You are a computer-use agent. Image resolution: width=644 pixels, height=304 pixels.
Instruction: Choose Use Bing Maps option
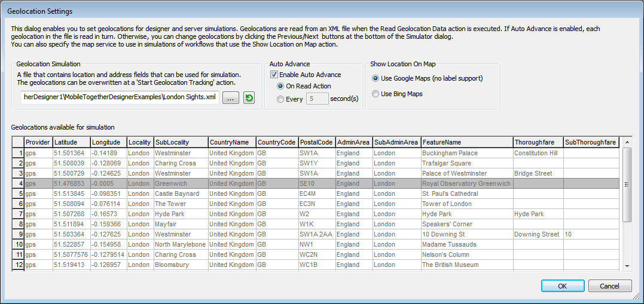tap(376, 94)
